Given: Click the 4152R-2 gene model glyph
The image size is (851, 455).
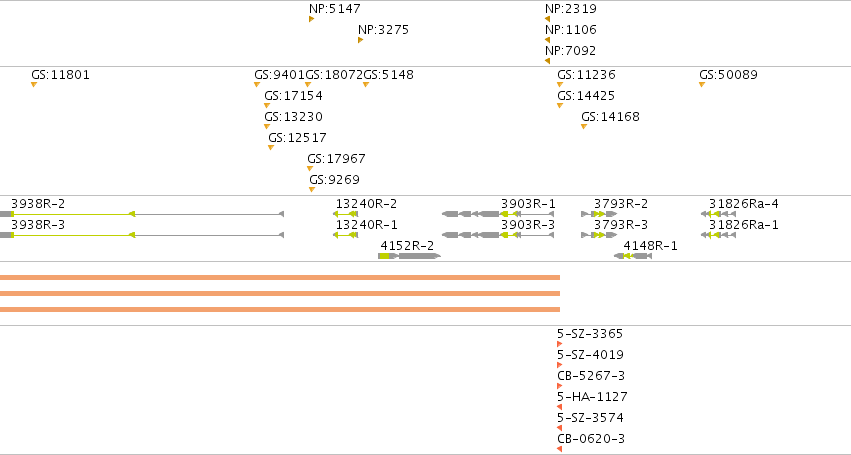Looking at the screenshot, I should click(409, 256).
